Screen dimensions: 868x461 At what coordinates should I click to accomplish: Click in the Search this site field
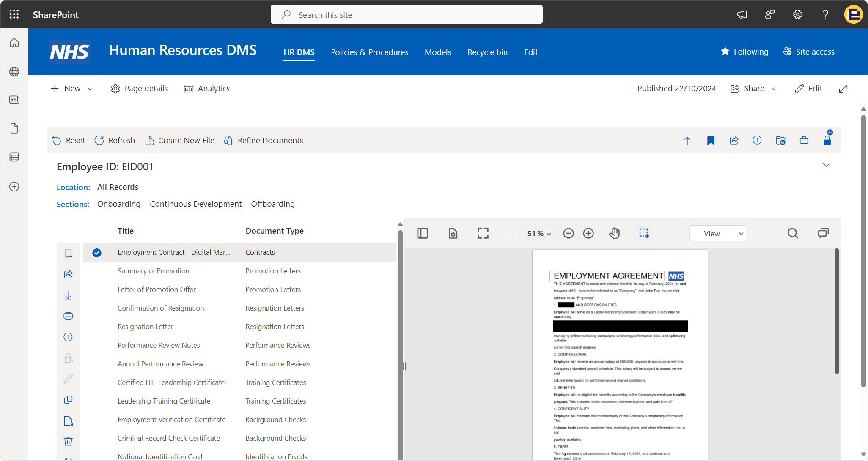coord(406,15)
